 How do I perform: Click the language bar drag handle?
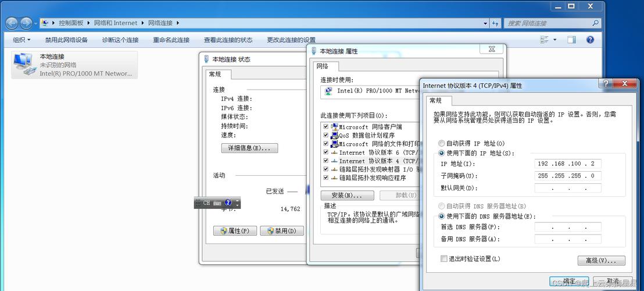point(198,203)
